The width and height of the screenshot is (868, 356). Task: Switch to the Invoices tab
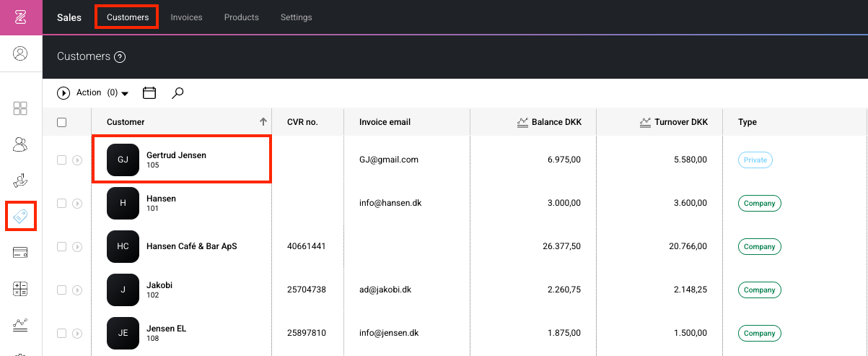point(186,17)
